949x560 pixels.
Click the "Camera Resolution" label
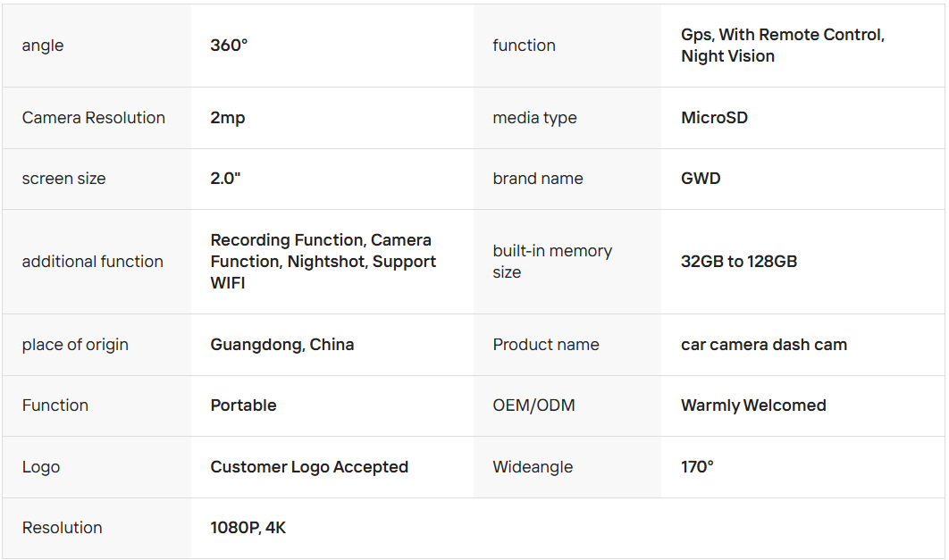pos(94,118)
